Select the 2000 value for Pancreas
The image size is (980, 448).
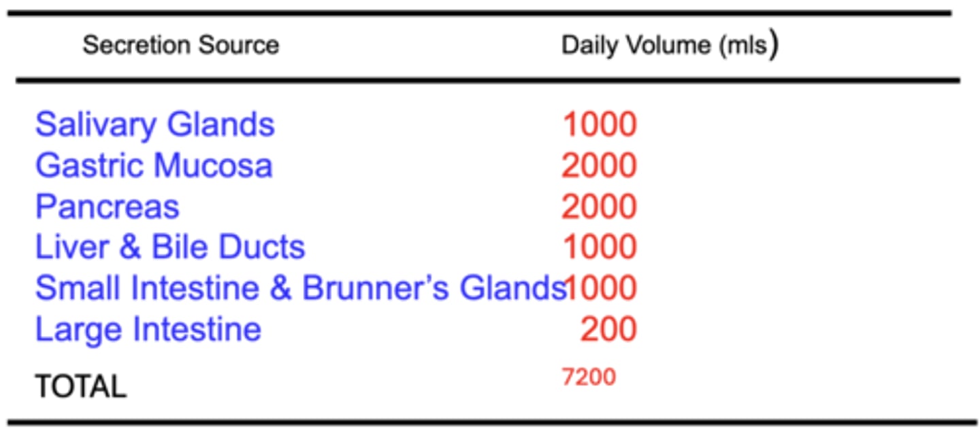[599, 207]
